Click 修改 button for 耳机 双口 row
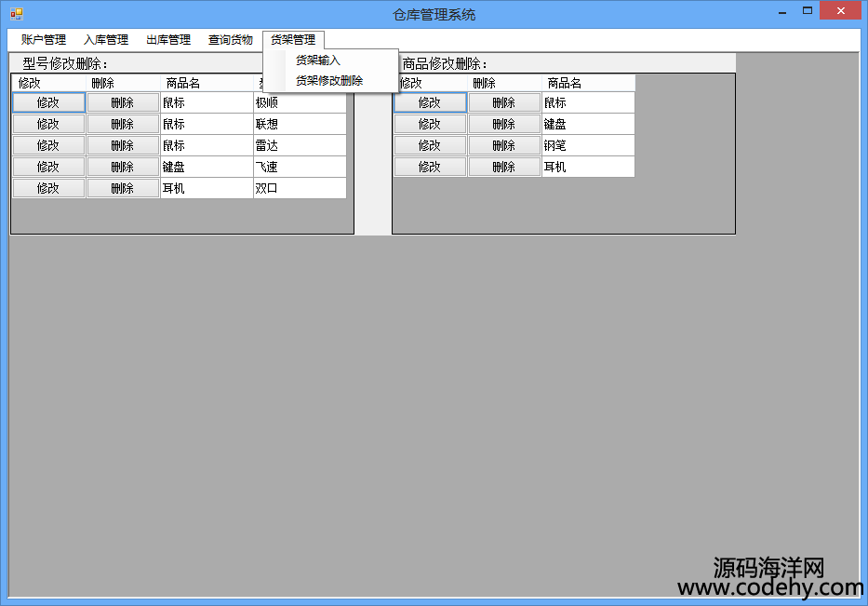The image size is (868, 606). click(x=48, y=188)
